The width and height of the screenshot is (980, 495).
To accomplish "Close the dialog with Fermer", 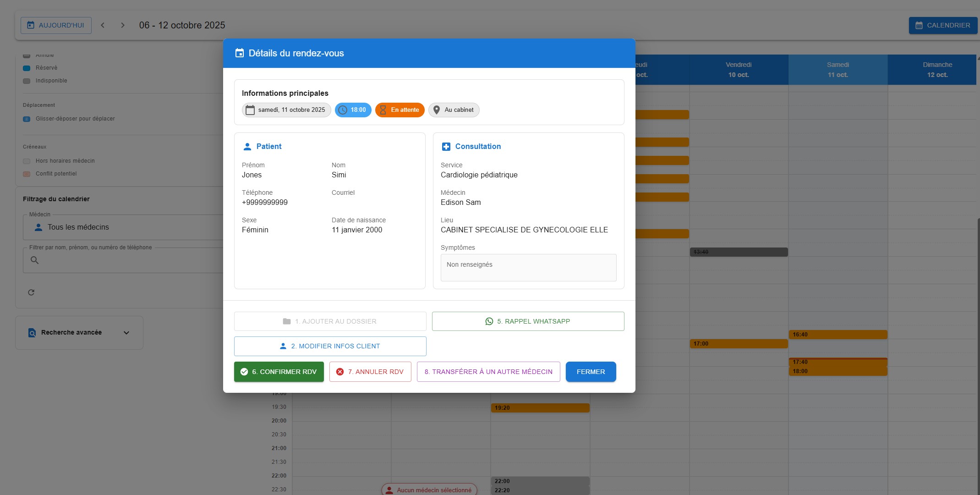I will pyautogui.click(x=591, y=372).
